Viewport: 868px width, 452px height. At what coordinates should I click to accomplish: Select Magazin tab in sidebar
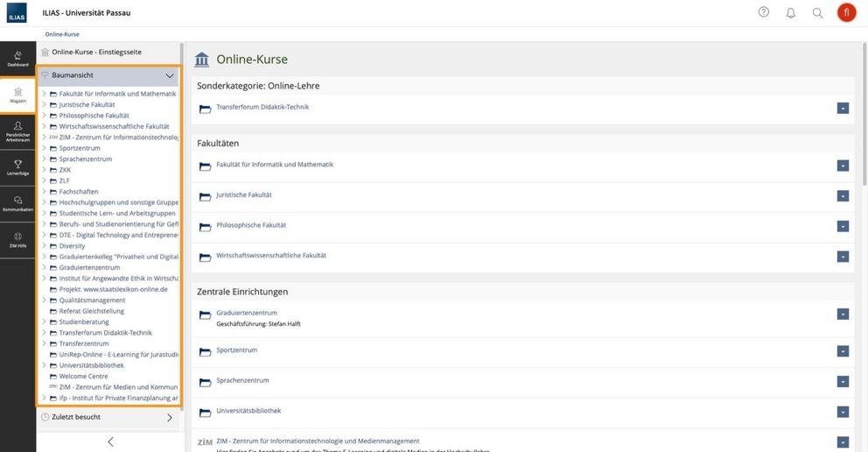coord(17,95)
